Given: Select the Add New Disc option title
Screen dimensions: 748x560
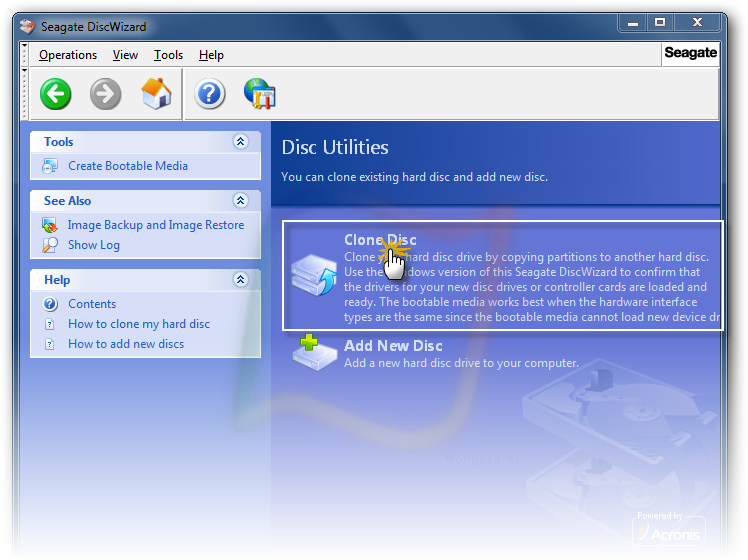Looking at the screenshot, I should point(393,345).
